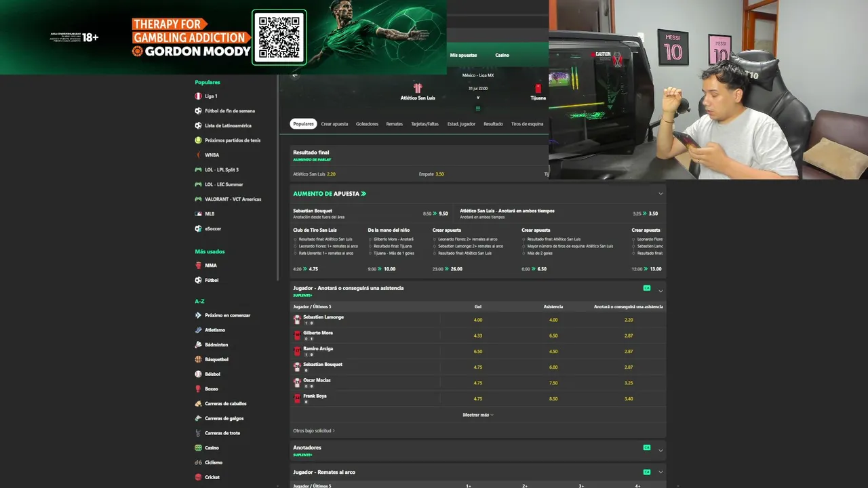
Task: Switch to the Resultado tab
Action: (x=493, y=124)
